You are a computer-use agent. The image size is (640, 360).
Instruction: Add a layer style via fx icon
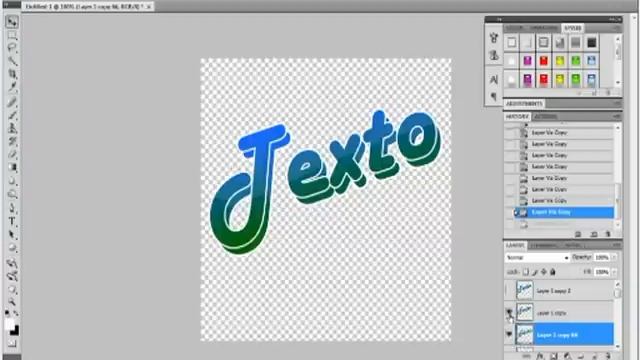(540, 356)
